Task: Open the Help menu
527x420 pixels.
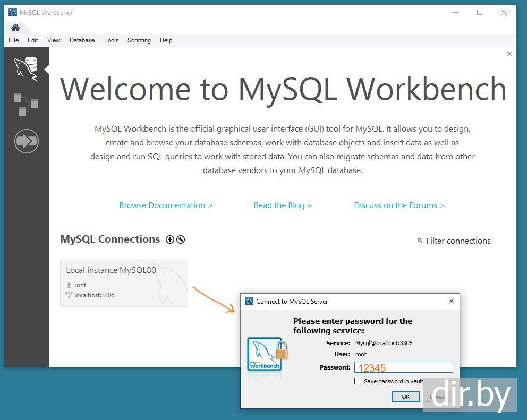Action: 166,40
